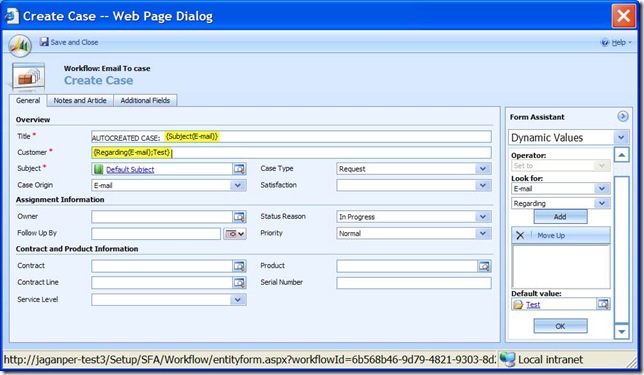Switch to the Additional Fields tab
644x375 pixels.
(145, 100)
